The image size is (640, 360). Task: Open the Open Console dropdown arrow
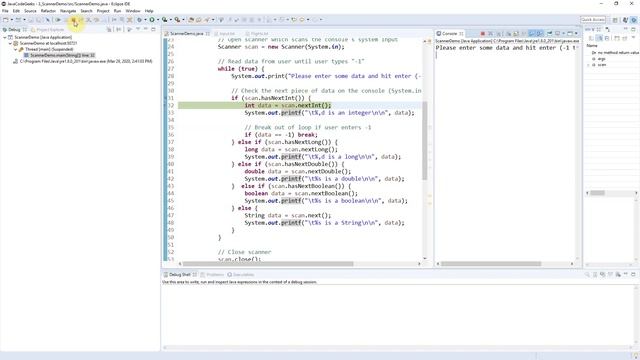pyautogui.click(x=576, y=33)
